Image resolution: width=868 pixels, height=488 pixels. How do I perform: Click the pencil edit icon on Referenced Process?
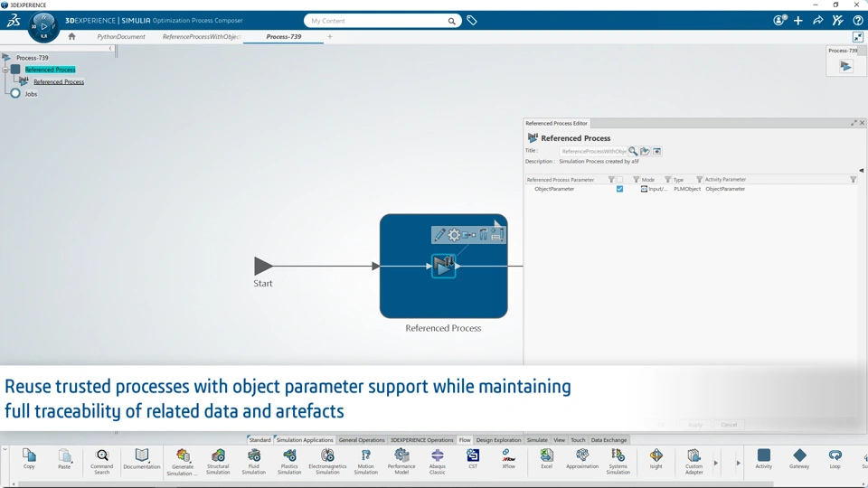(x=439, y=235)
